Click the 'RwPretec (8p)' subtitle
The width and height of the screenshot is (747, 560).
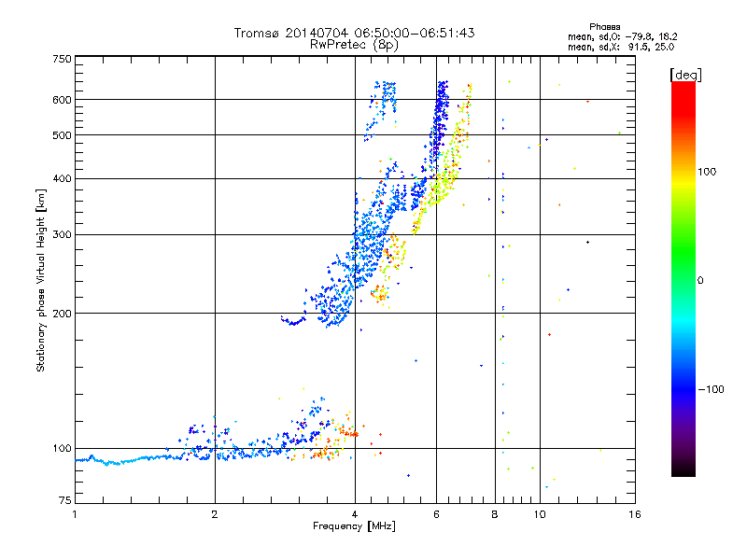click(x=354, y=45)
